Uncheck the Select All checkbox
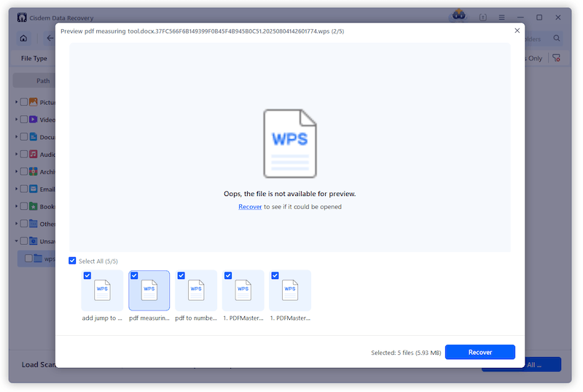This screenshot has height=392, width=583. tap(72, 261)
